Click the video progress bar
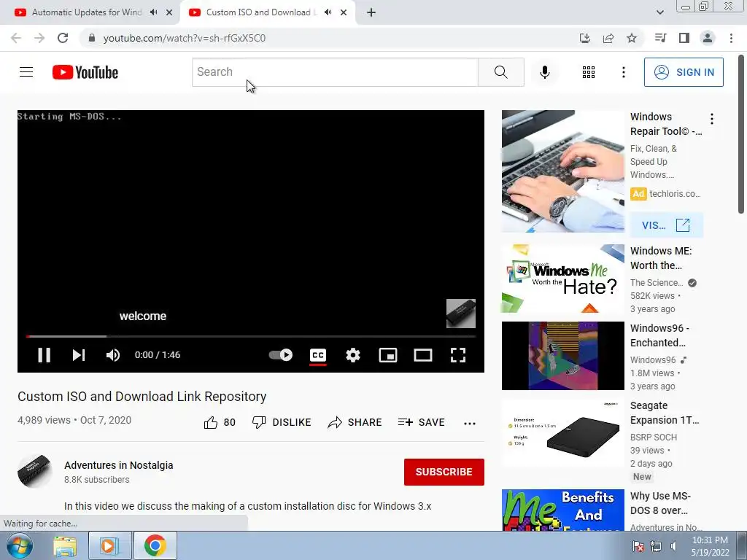The image size is (747, 560). (251, 337)
